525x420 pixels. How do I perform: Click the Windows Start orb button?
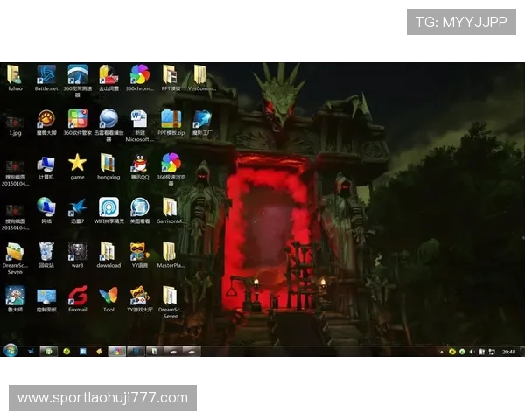tap(10, 351)
